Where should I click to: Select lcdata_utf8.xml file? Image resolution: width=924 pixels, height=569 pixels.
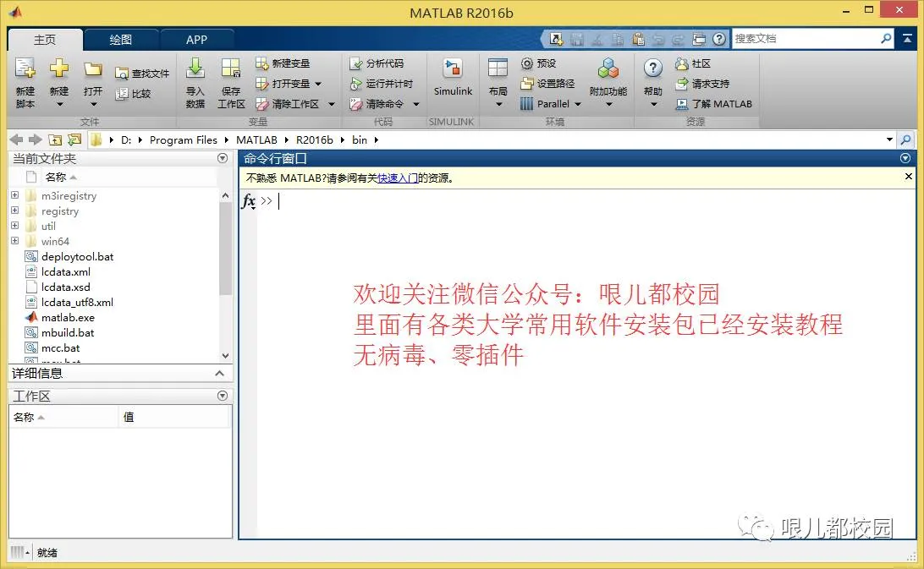(x=77, y=302)
